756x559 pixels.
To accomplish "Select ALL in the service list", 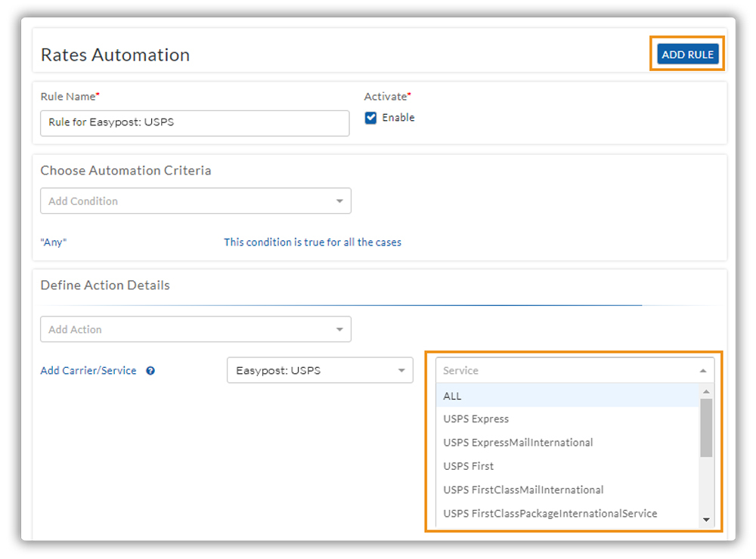I will click(x=568, y=396).
